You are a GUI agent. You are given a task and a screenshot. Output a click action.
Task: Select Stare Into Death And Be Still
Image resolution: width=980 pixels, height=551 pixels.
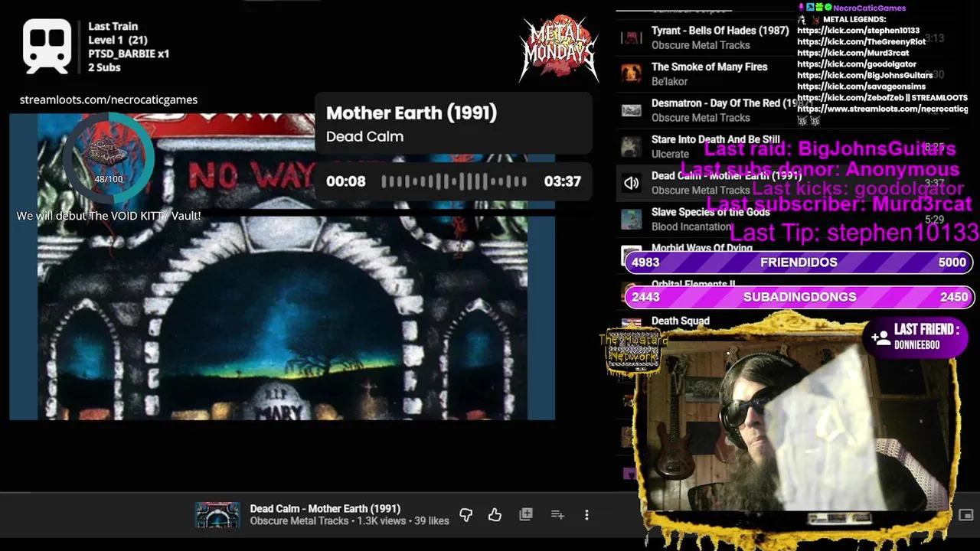[x=715, y=139]
